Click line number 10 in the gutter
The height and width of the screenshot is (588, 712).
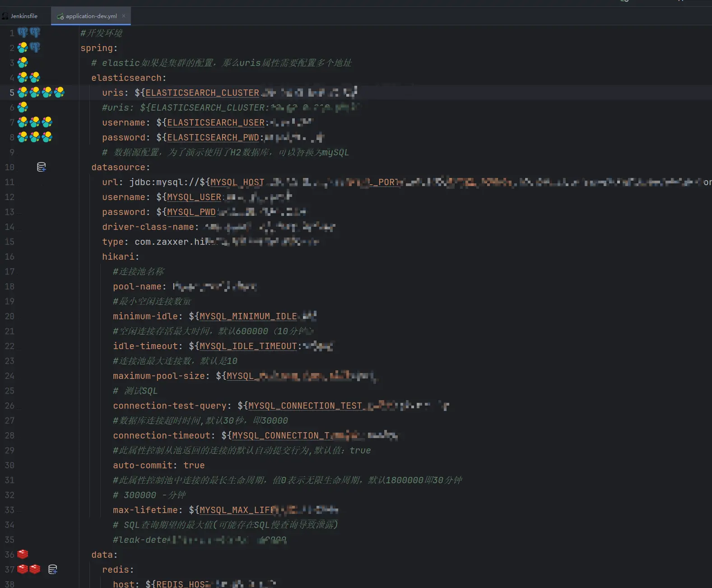pos(9,167)
